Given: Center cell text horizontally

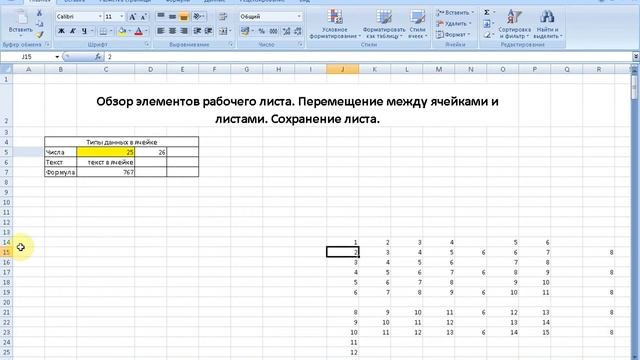Looking at the screenshot, I should click(x=173, y=31).
